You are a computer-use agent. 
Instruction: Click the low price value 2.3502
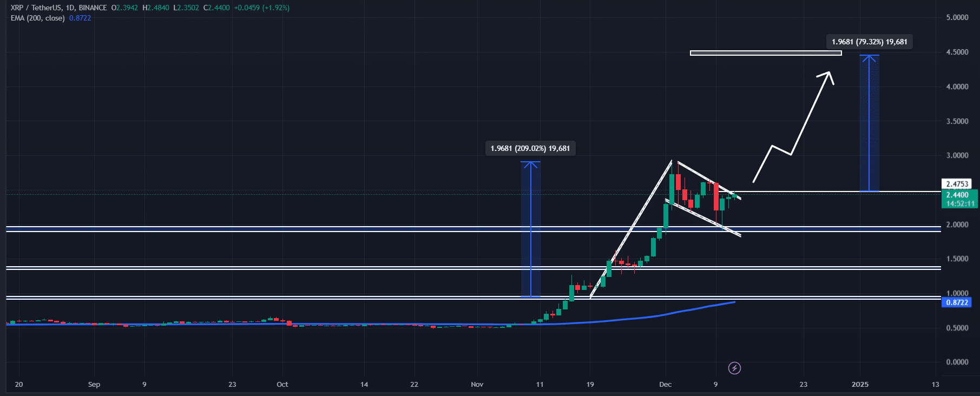click(188, 8)
